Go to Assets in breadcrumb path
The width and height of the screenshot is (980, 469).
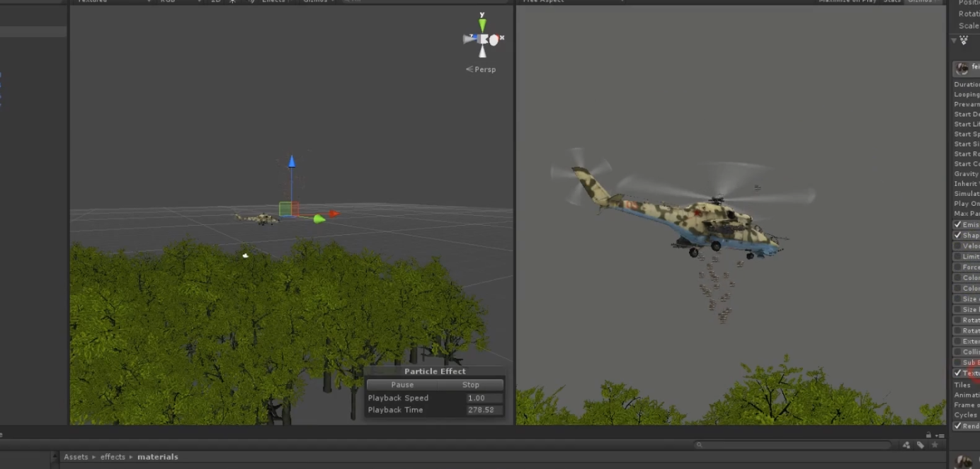click(76, 457)
